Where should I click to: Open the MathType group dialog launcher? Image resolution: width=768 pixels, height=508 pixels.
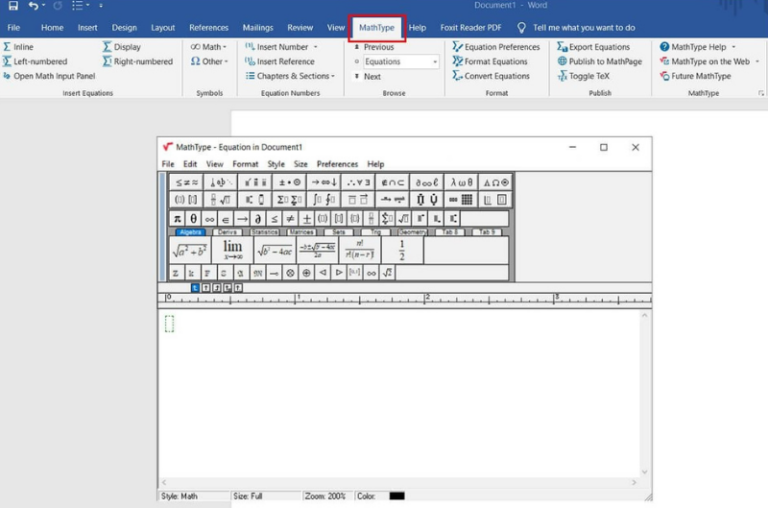761,93
